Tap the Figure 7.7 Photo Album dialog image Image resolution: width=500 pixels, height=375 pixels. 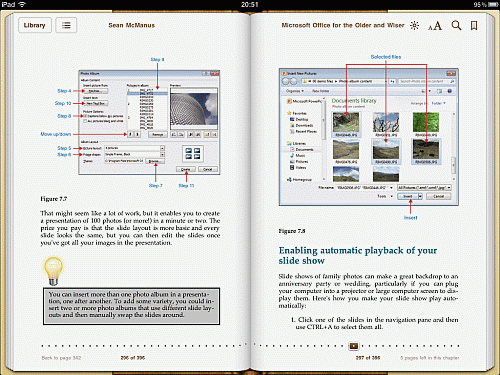pyautogui.click(x=149, y=122)
